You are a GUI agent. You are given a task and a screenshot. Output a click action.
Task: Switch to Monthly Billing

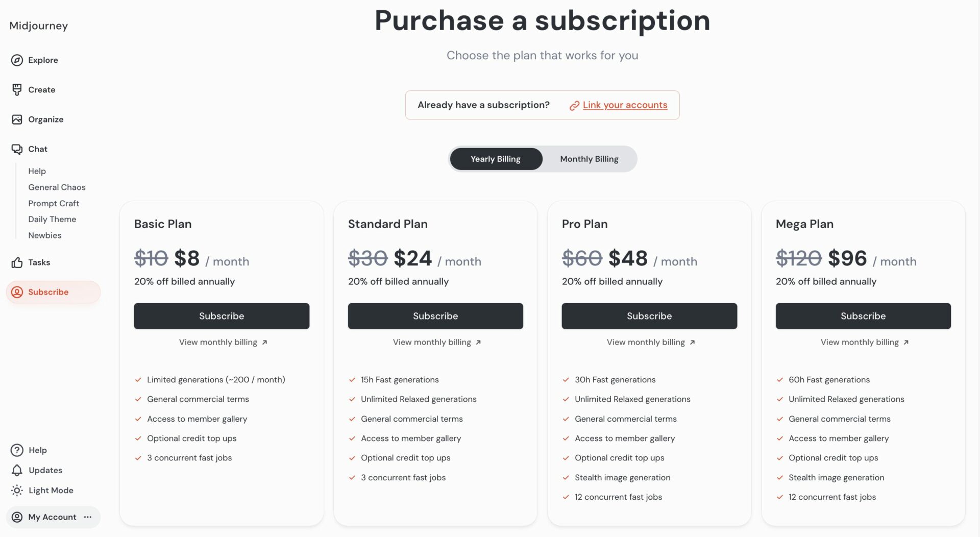pos(589,159)
